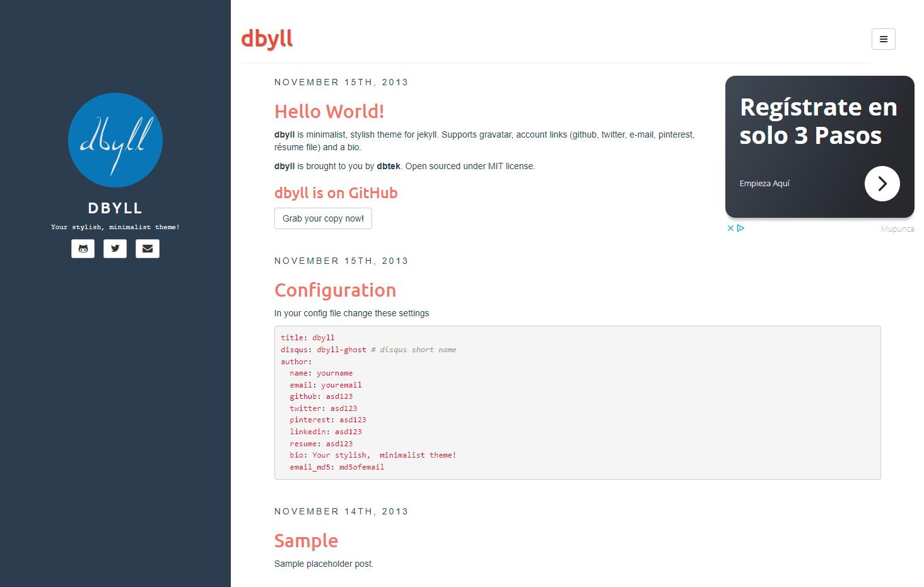The height and width of the screenshot is (587, 924).
Task: Click the 'Mupunca' advertiser label
Action: pyautogui.click(x=898, y=228)
